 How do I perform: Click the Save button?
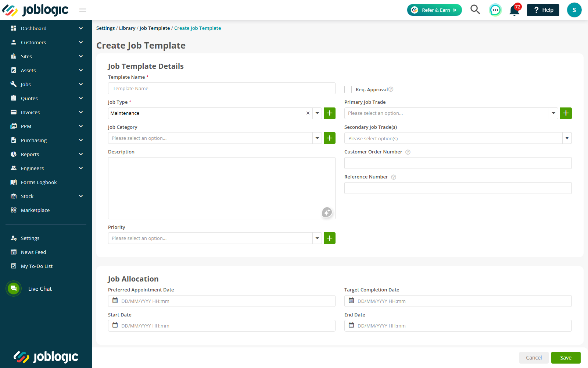click(x=566, y=358)
